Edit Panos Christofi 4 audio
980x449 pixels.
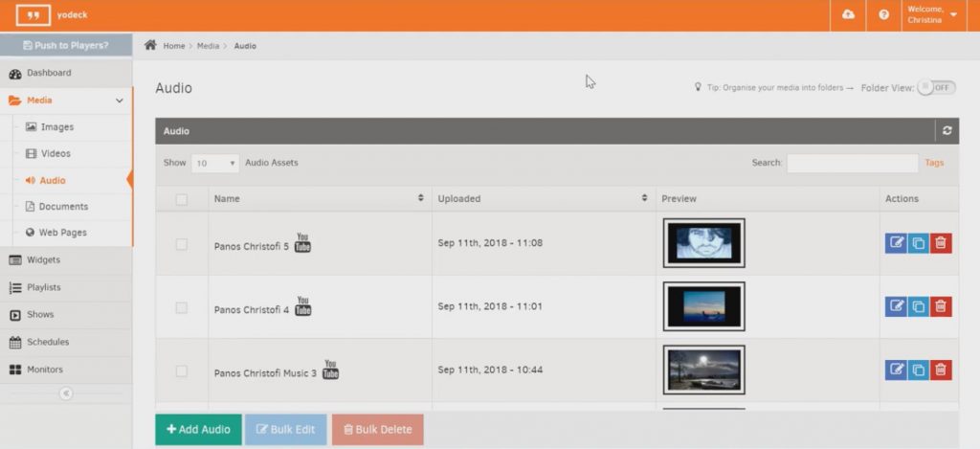point(896,306)
